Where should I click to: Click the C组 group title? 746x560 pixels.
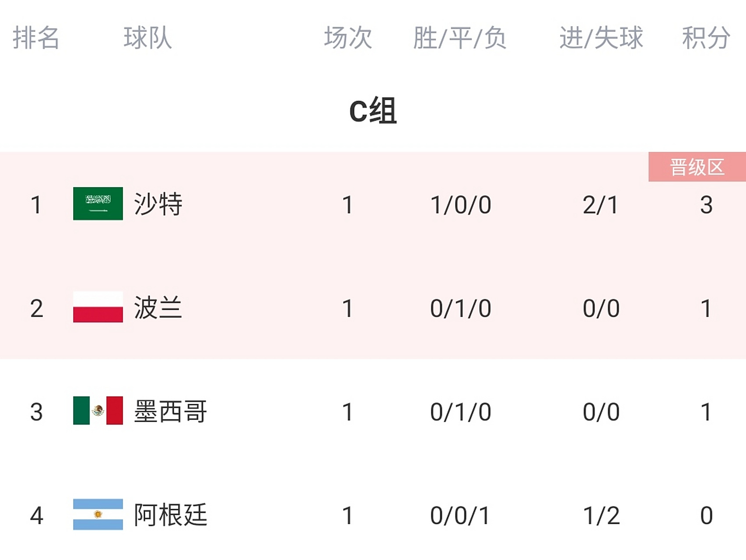tap(373, 111)
